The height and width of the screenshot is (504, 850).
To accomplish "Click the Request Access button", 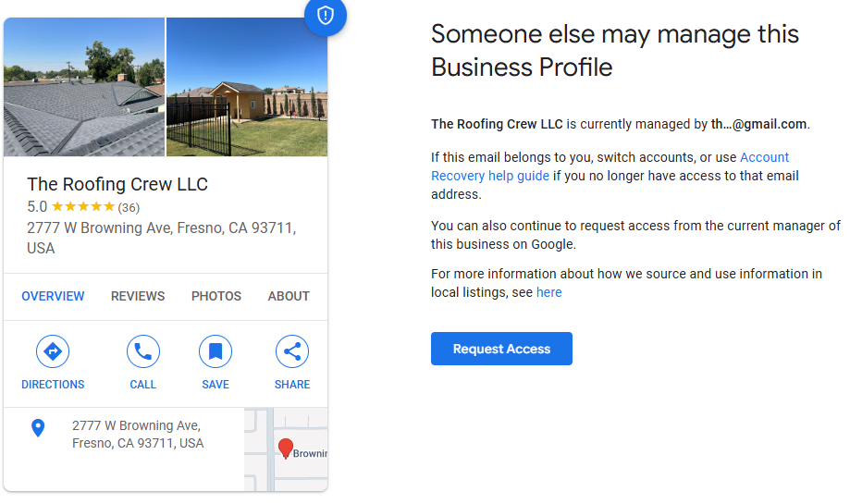I will point(501,349).
